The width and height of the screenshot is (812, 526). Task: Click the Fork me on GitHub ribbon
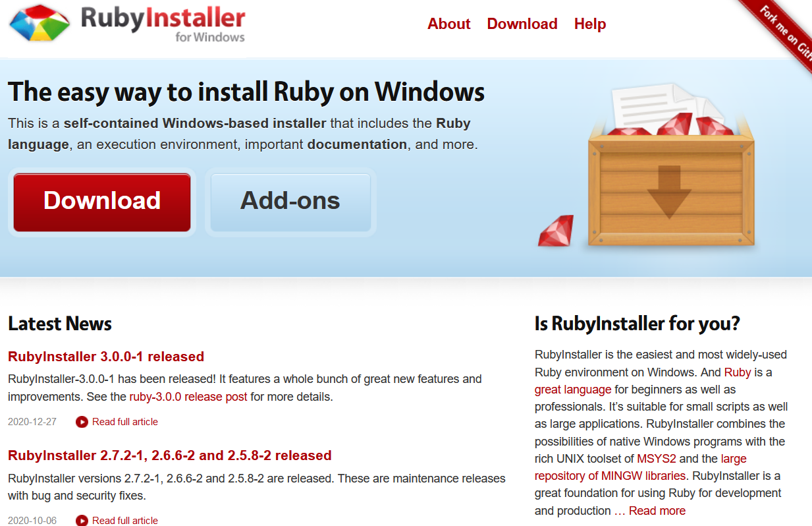787,28
